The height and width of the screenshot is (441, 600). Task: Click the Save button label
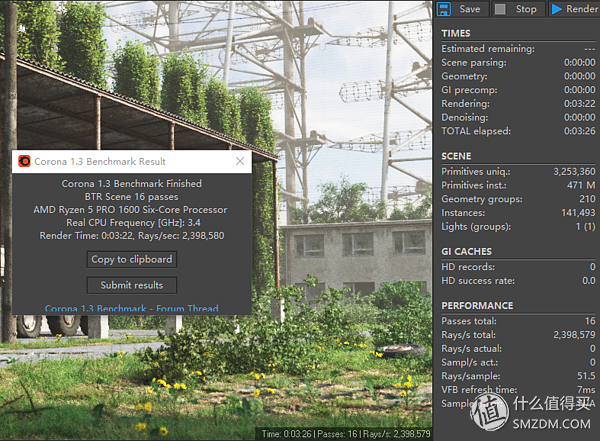[470, 9]
